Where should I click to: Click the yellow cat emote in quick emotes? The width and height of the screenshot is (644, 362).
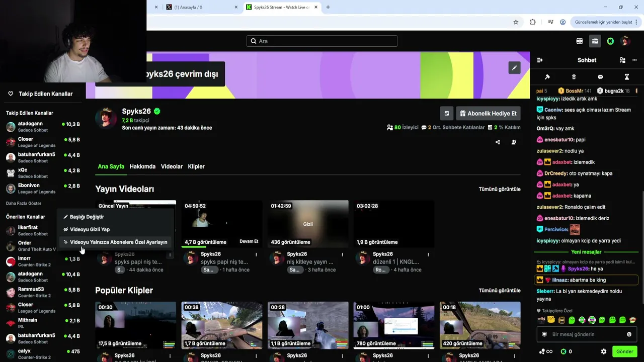click(x=551, y=320)
